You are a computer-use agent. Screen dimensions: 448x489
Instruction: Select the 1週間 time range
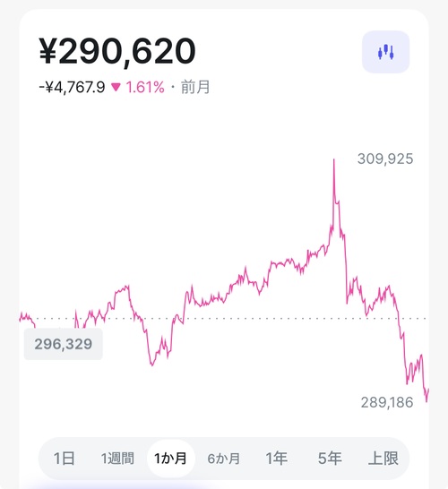tap(117, 459)
